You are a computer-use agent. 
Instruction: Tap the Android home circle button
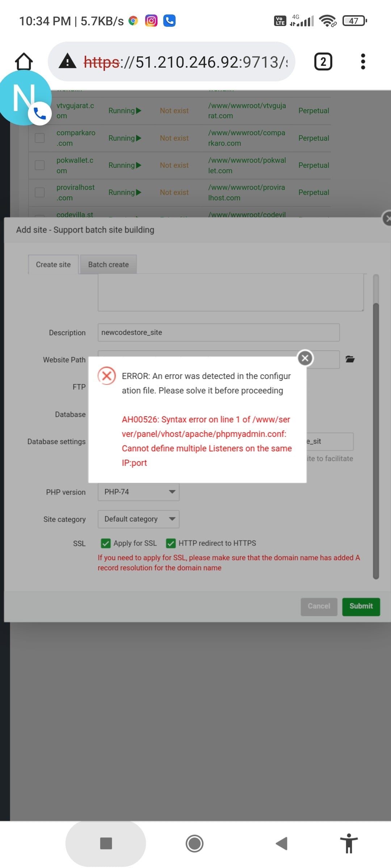click(x=194, y=843)
